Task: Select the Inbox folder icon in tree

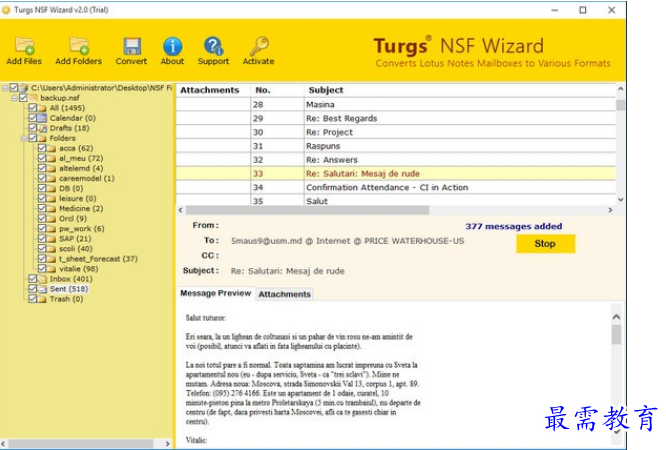Action: pyautogui.click(x=42, y=279)
